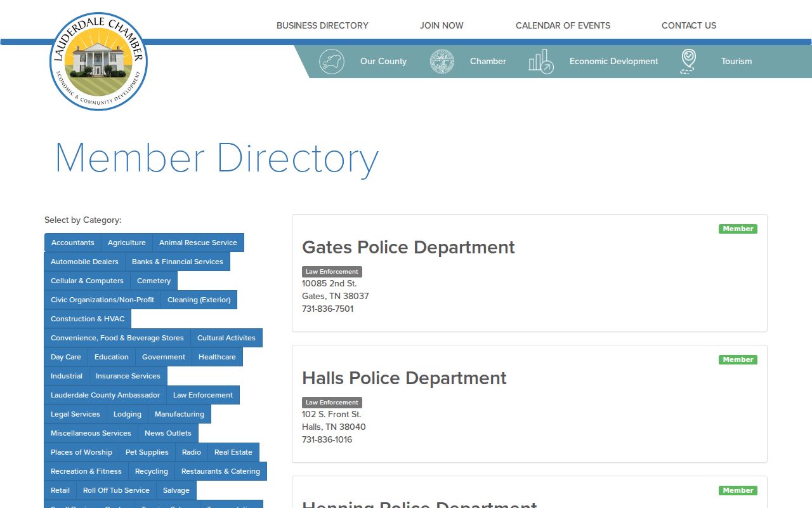Viewport: 812px width, 508px height.
Task: Choose Roll Off Tub Service category
Action: (x=116, y=490)
